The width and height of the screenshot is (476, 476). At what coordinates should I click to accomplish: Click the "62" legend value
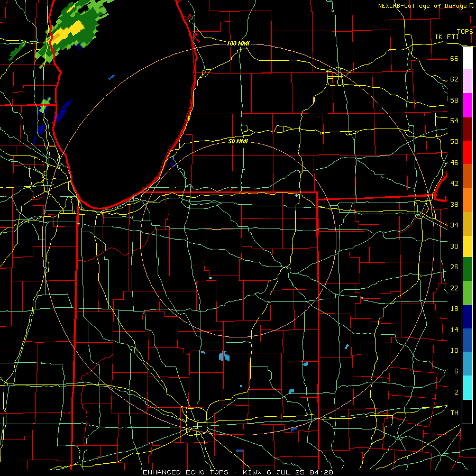click(x=454, y=79)
